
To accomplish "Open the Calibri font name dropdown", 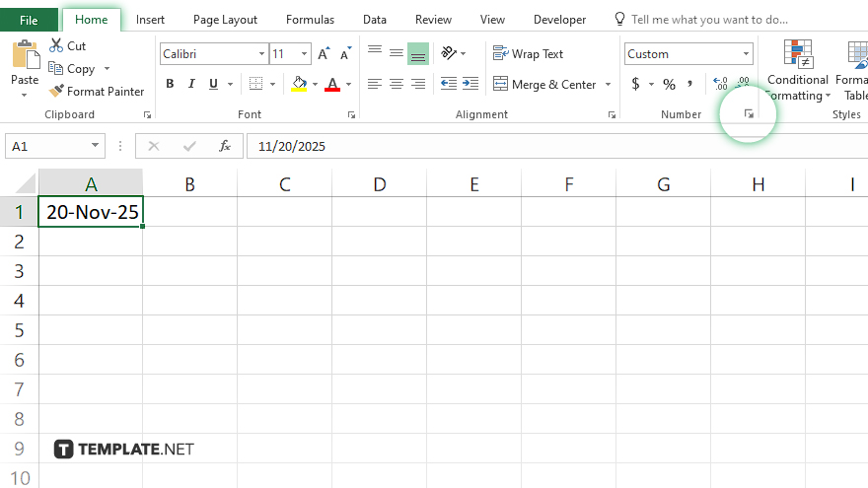I will tap(261, 54).
